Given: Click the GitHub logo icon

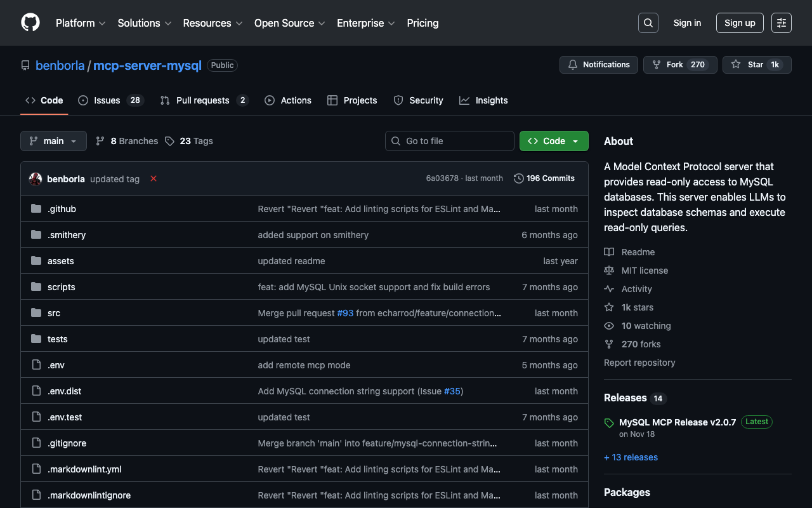Looking at the screenshot, I should pos(30,23).
